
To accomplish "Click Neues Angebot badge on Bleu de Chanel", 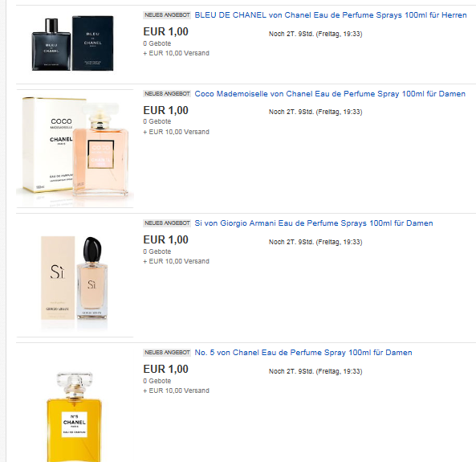I will [x=167, y=15].
